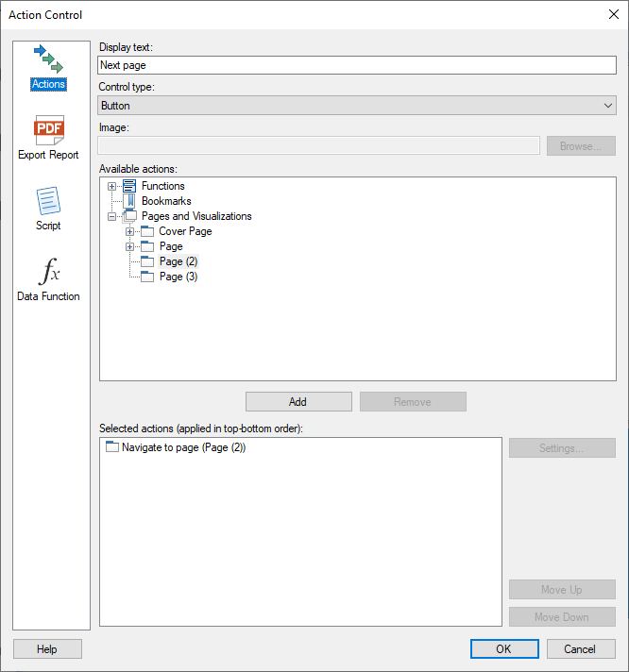The width and height of the screenshot is (629, 672).
Task: Open Help for Action Control
Action: pyautogui.click(x=47, y=648)
